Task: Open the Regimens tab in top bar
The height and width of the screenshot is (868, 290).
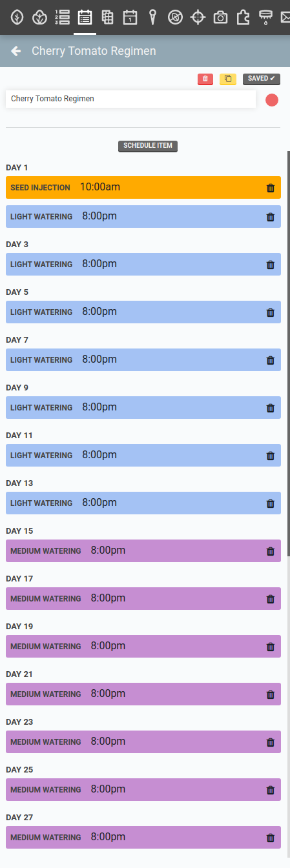Action: point(85,17)
